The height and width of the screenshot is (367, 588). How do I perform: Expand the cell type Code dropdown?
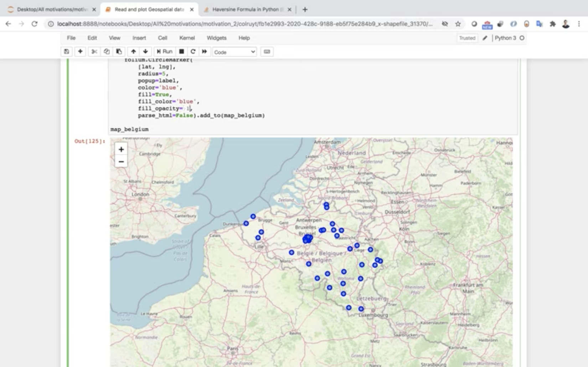(x=234, y=52)
